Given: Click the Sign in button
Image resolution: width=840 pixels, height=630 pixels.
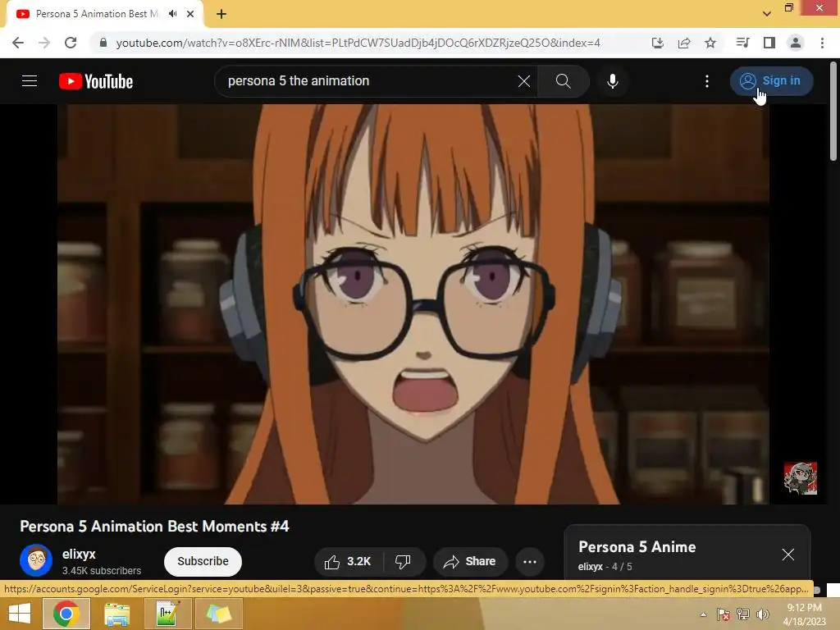Looking at the screenshot, I should coord(771,81).
